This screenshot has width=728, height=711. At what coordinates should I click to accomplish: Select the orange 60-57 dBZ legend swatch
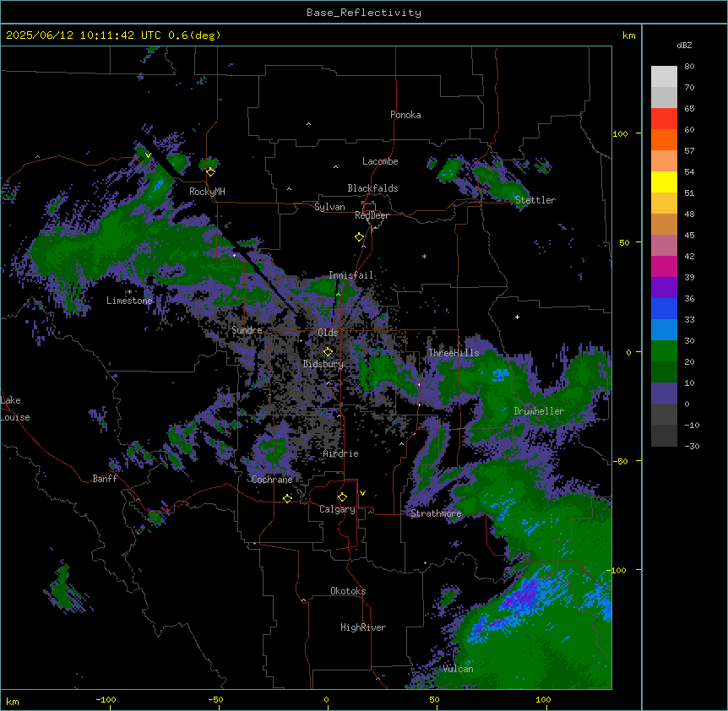click(664, 139)
